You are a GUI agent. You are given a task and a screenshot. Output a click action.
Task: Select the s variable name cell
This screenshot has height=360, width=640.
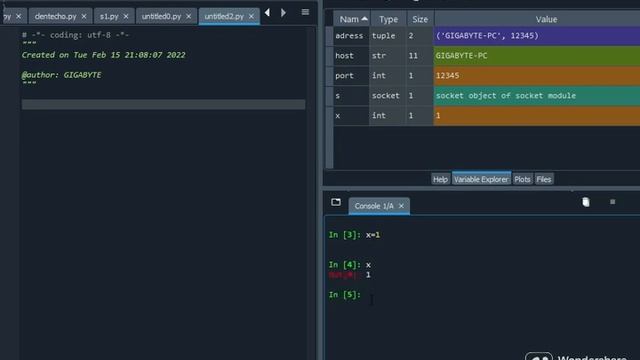351,96
